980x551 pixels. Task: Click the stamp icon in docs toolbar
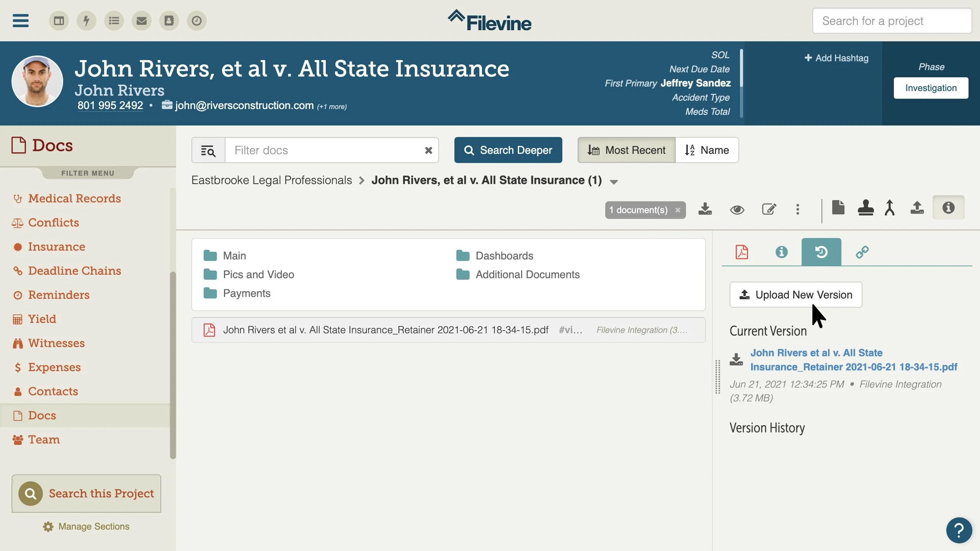coord(866,208)
